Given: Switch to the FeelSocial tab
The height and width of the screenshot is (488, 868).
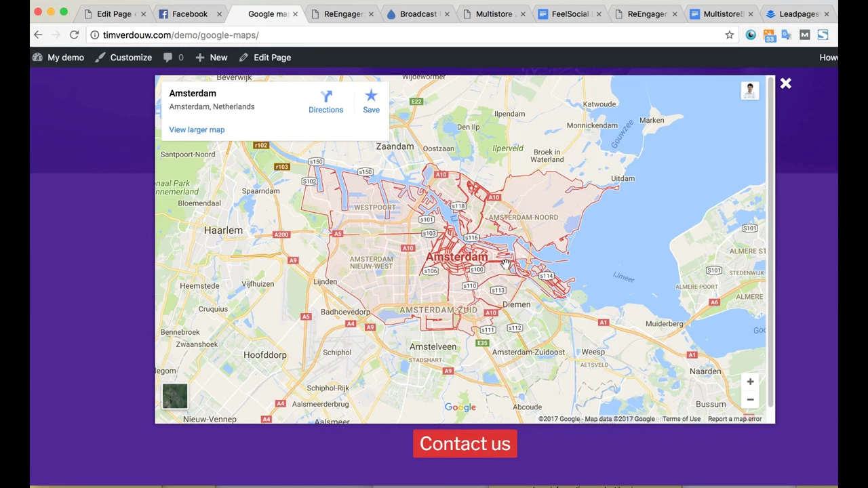Looking at the screenshot, I should tap(569, 14).
